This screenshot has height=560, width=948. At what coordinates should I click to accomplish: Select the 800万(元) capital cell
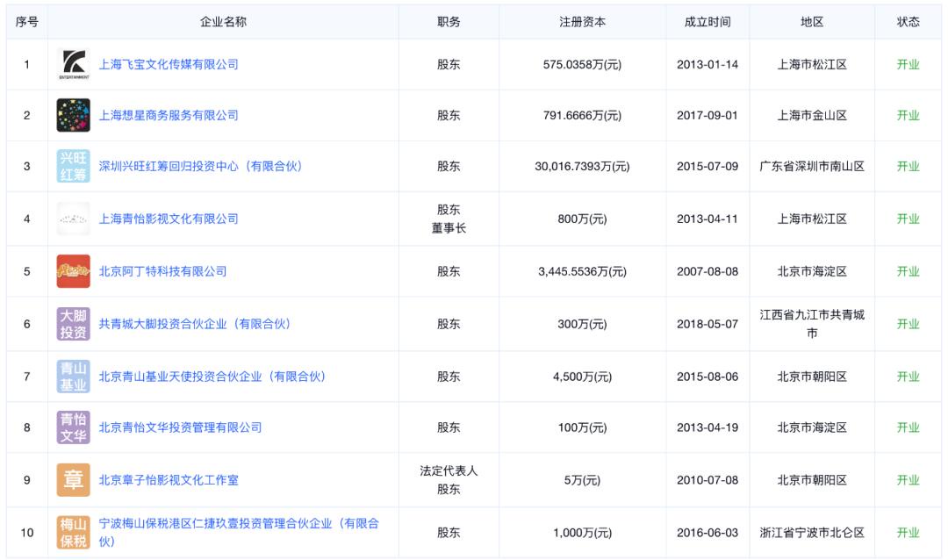582,219
